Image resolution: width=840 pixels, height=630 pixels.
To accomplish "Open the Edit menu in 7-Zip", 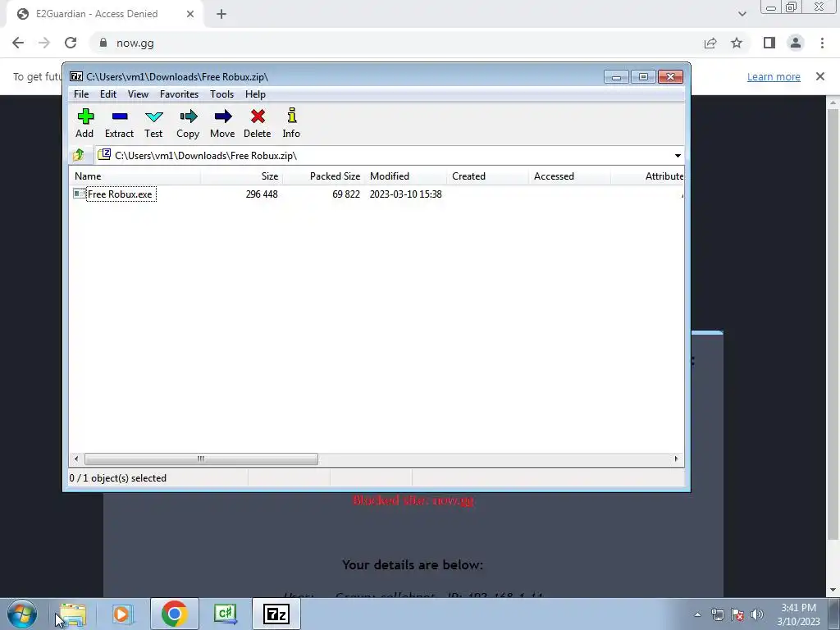I will 108,94.
